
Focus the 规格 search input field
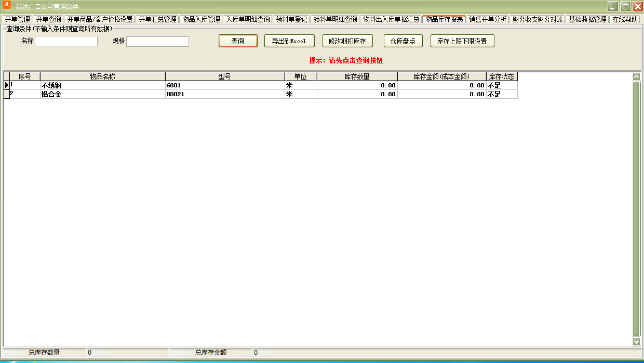coord(157,41)
